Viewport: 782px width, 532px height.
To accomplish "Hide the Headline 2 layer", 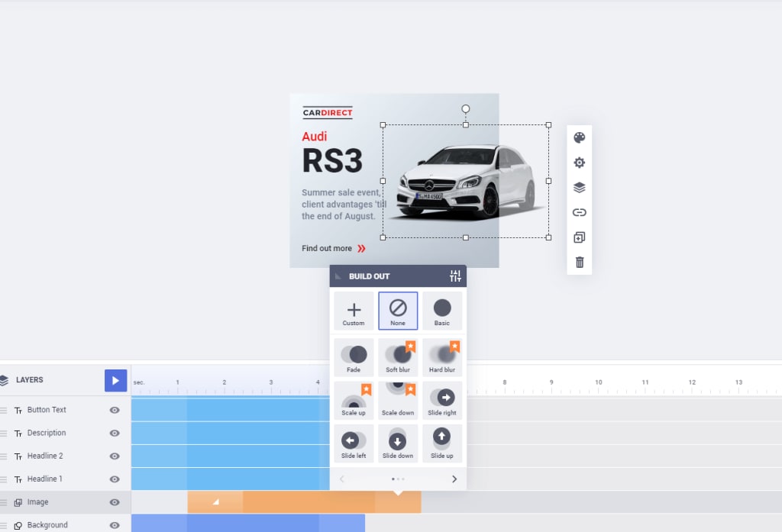I will pos(115,456).
